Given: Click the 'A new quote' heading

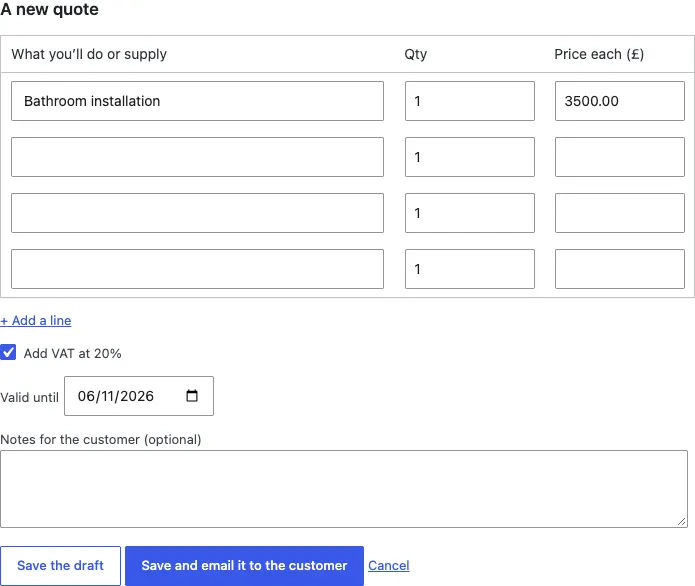Looking at the screenshot, I should tap(49, 9).
